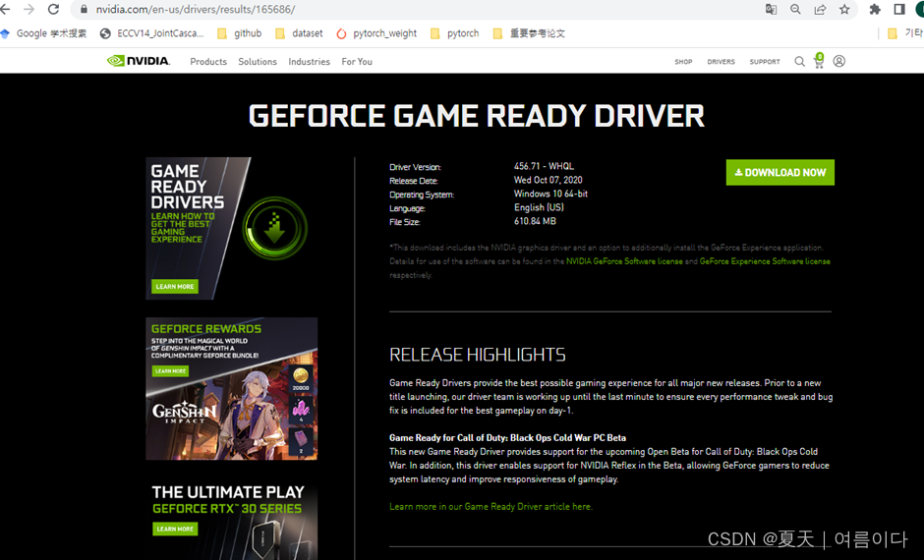
Task: Open the NVIDIA site search icon
Action: (800, 61)
